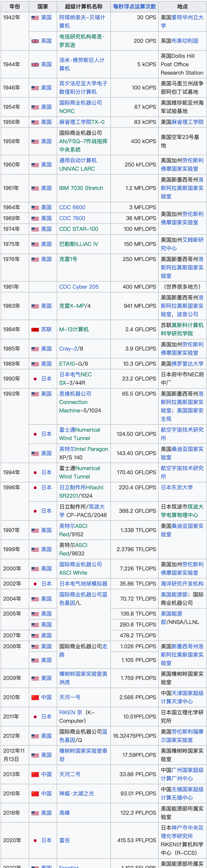The height and width of the screenshot is (868, 207).
Task: Click the US flag in the 1975年 row
Action: coord(35,244)
